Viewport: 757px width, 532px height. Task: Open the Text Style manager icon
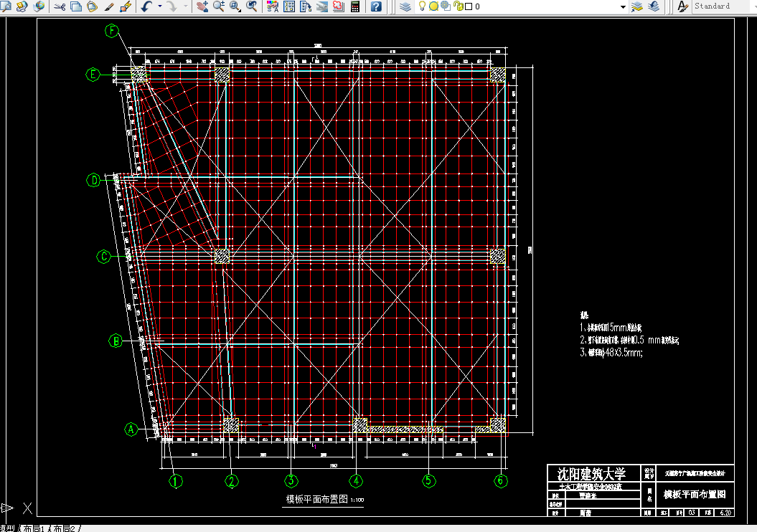[x=682, y=6]
